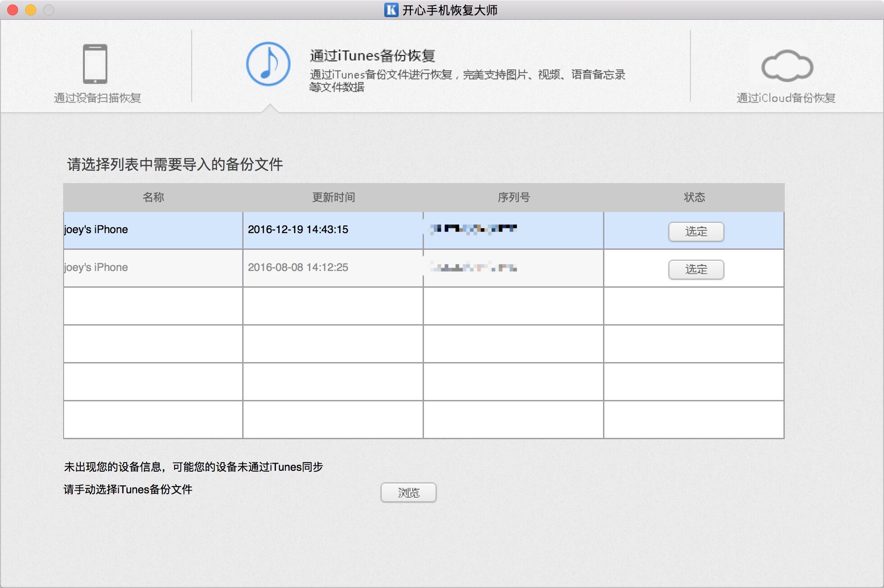Click the 请手动选择iTunes备份文件 text
The width and height of the screenshot is (884, 588).
[128, 489]
